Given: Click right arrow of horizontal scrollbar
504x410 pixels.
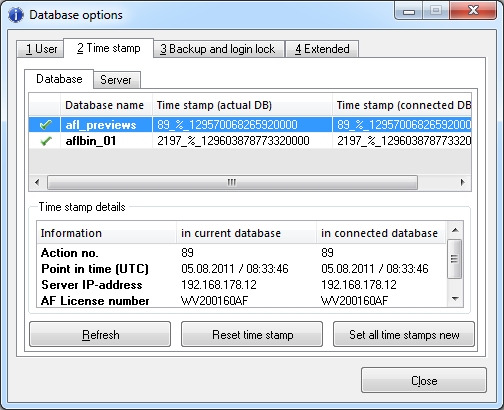Looking at the screenshot, I should click(462, 182).
